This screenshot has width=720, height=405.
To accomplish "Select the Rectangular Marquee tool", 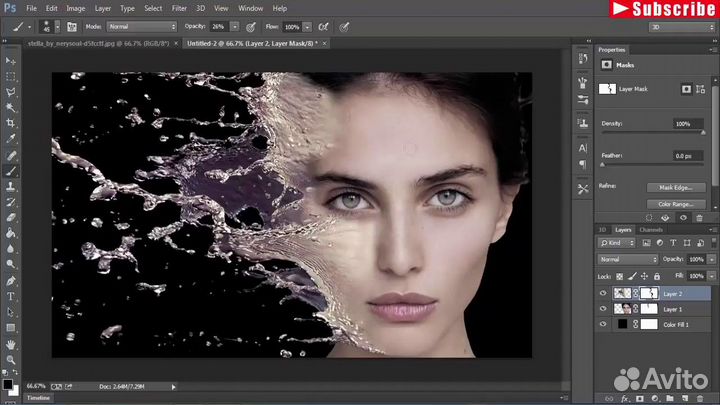I will point(11,76).
